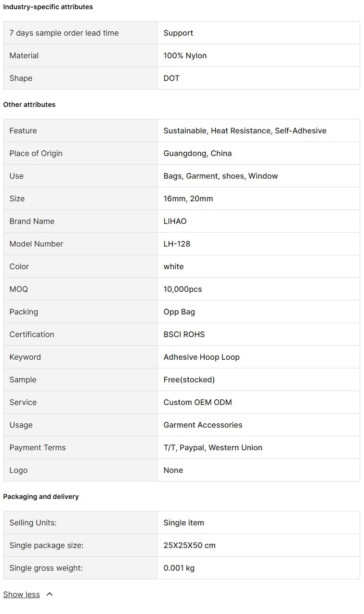This screenshot has height=614, width=364.
Task: Click the Adhesive Hoop Loop keyword value
Action: [201, 357]
